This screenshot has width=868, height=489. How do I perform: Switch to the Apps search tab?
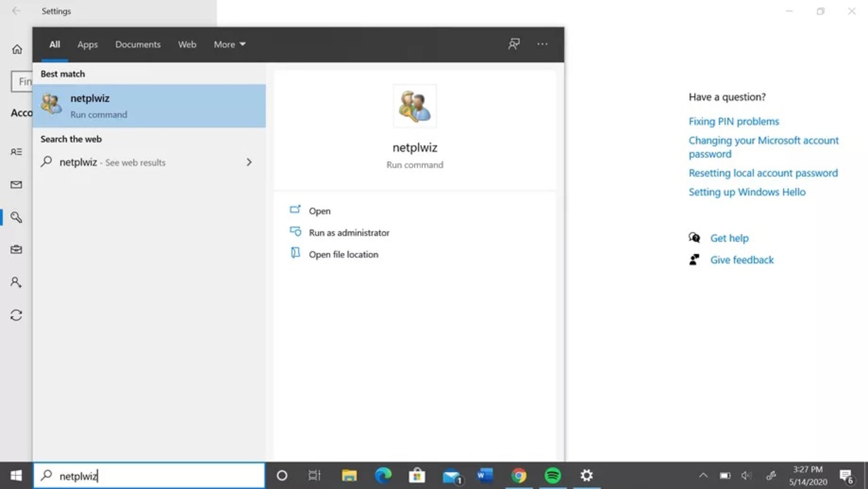point(87,44)
